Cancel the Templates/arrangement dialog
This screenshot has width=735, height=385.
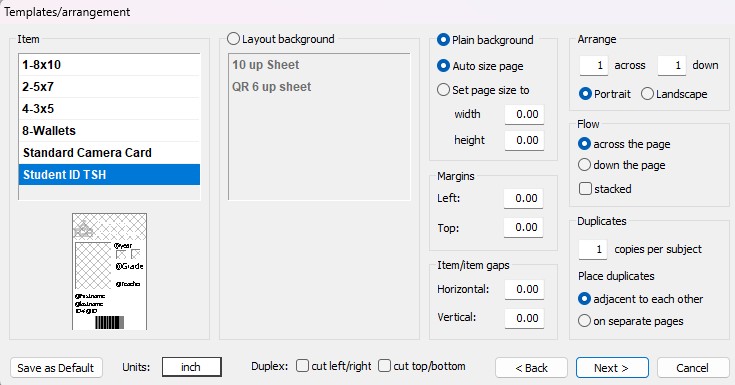tap(693, 368)
